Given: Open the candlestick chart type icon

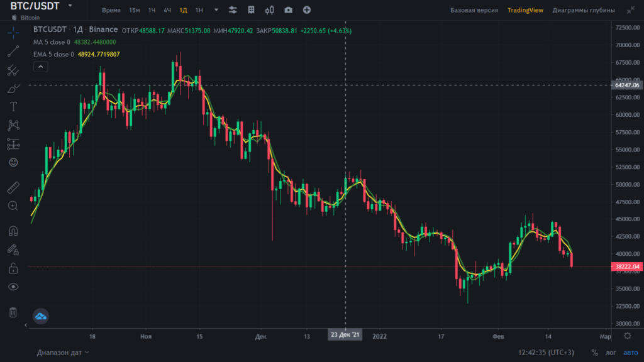Looking at the screenshot, I should click(x=270, y=10).
